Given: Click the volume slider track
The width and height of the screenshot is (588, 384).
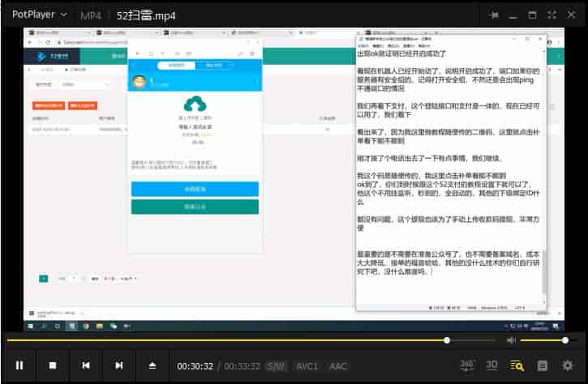Looking at the screenshot, I should (542, 340).
